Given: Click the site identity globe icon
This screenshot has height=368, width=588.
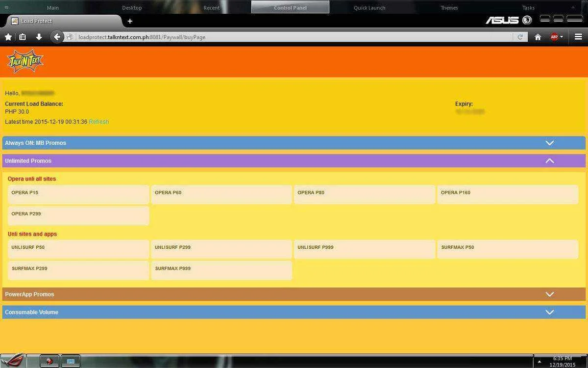Looking at the screenshot, I should [x=70, y=37].
